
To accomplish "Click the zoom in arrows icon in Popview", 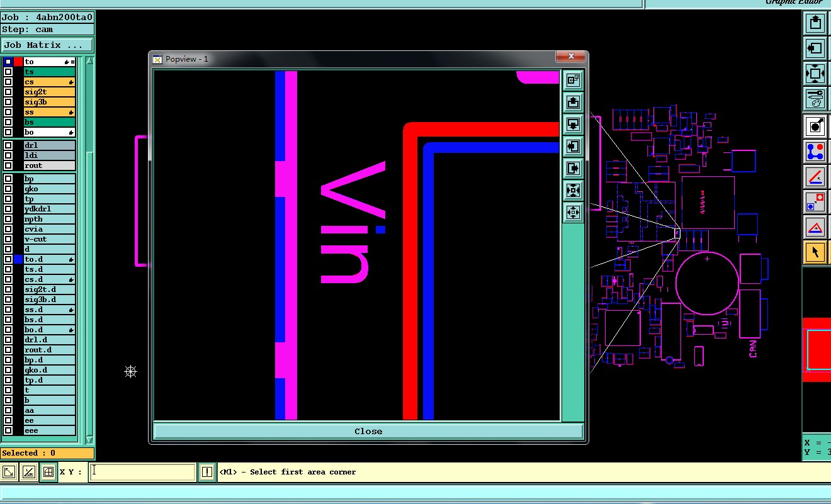I will point(573,190).
